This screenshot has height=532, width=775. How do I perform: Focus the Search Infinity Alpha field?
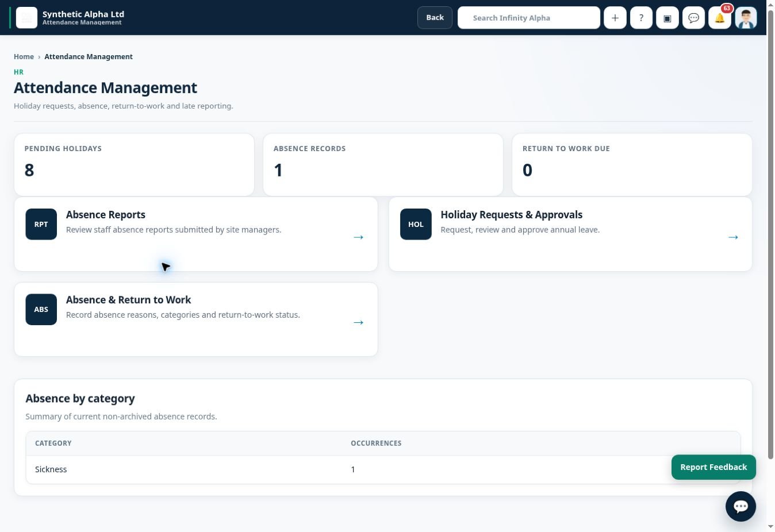pyautogui.click(x=529, y=18)
